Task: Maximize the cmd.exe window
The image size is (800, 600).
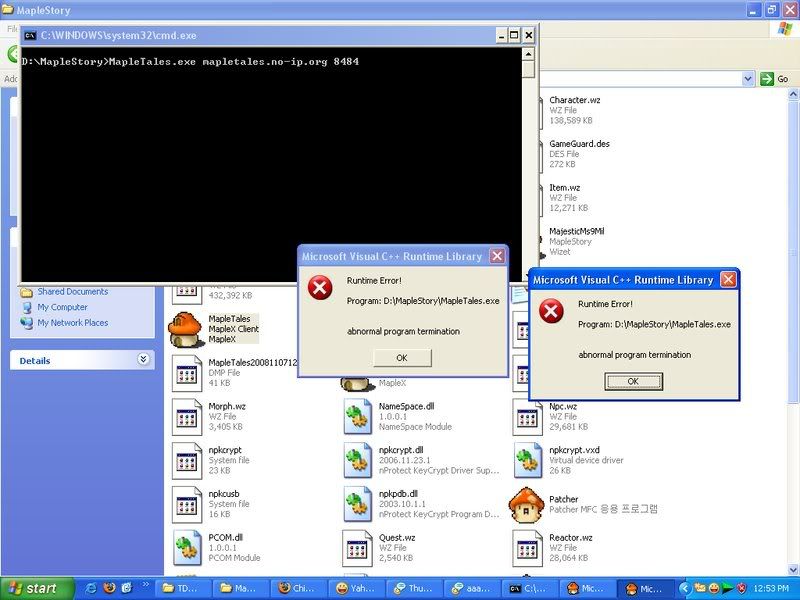Action: tap(514, 35)
